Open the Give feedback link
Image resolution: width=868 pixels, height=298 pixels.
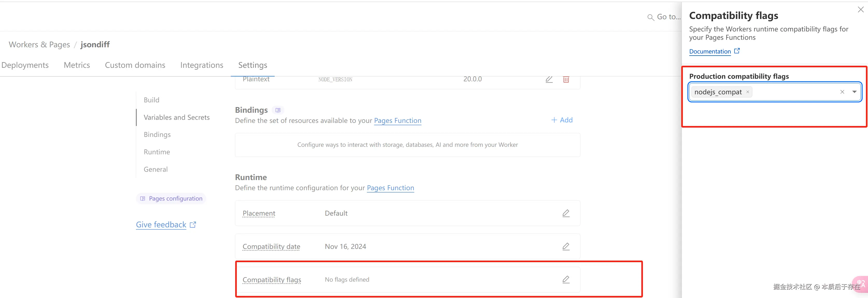(161, 225)
